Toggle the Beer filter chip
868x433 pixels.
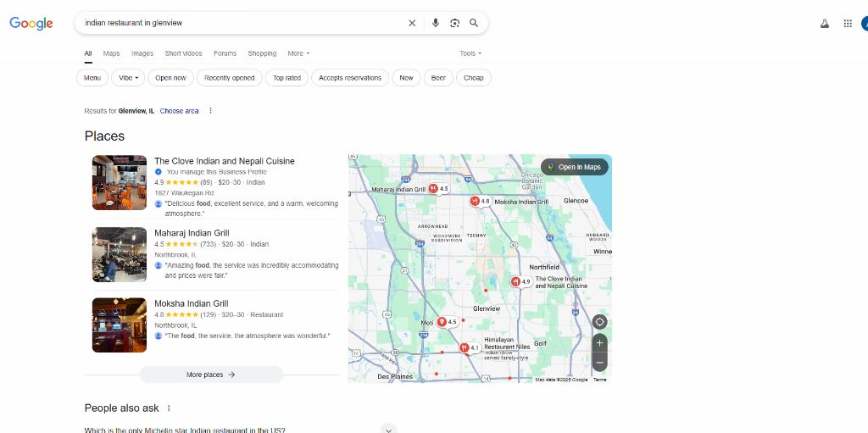pos(438,78)
